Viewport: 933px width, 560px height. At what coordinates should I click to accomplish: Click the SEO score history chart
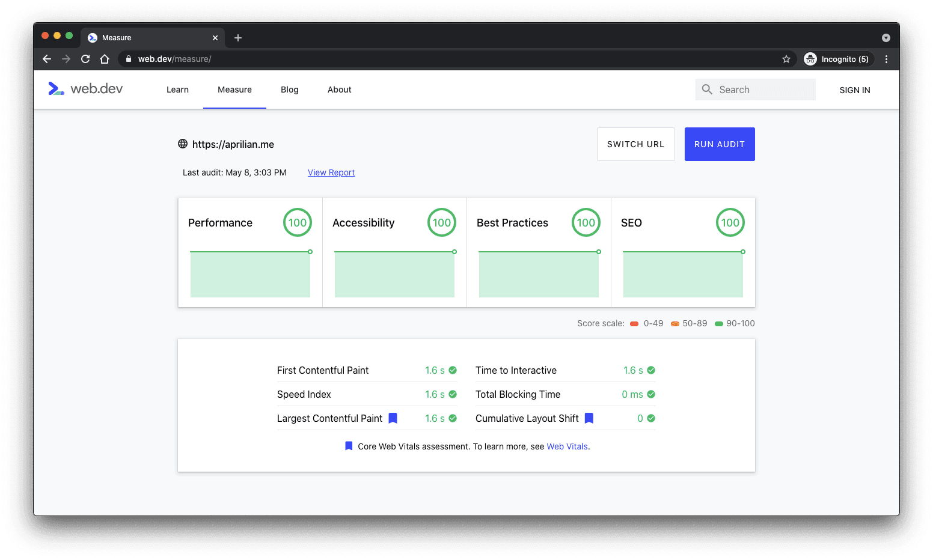click(x=684, y=273)
